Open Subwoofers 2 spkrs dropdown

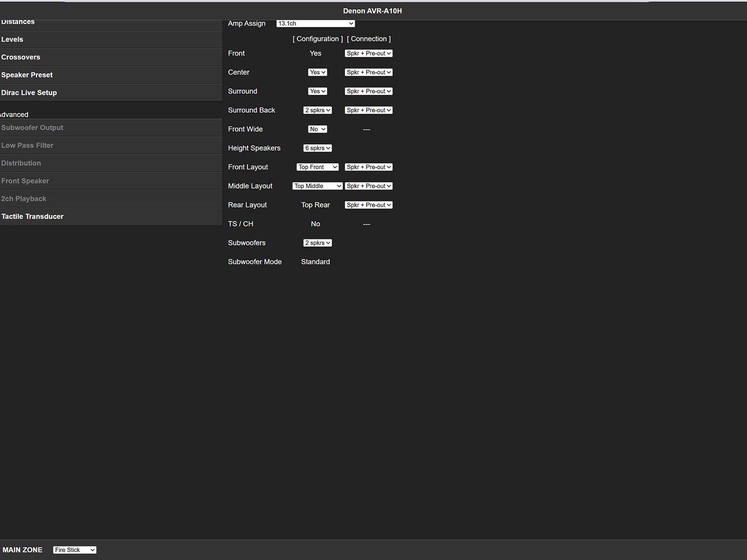317,243
